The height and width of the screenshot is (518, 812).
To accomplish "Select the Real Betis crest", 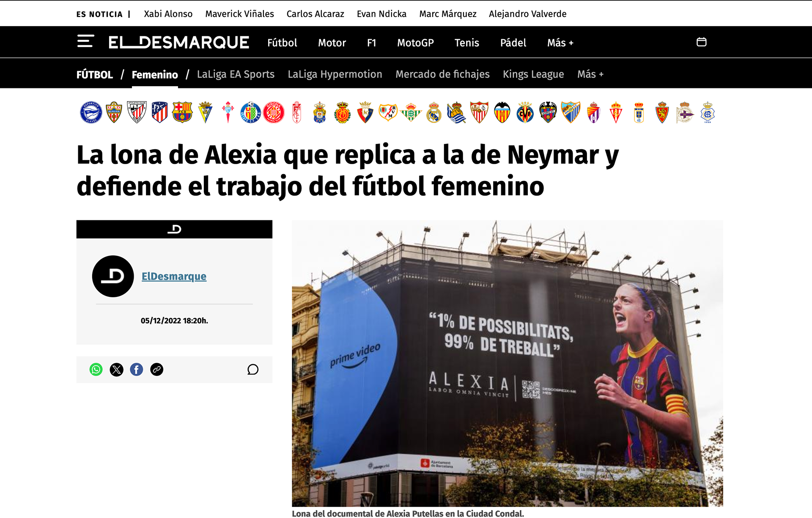I will pos(411,112).
